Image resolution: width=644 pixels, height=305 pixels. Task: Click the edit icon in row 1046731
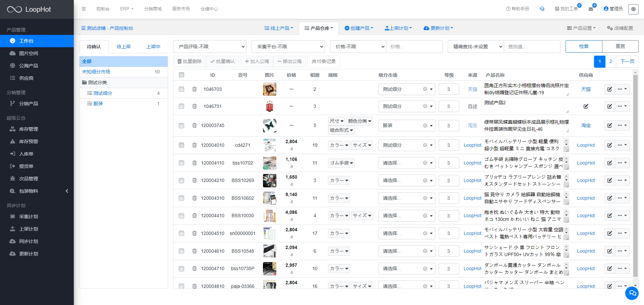point(609,106)
